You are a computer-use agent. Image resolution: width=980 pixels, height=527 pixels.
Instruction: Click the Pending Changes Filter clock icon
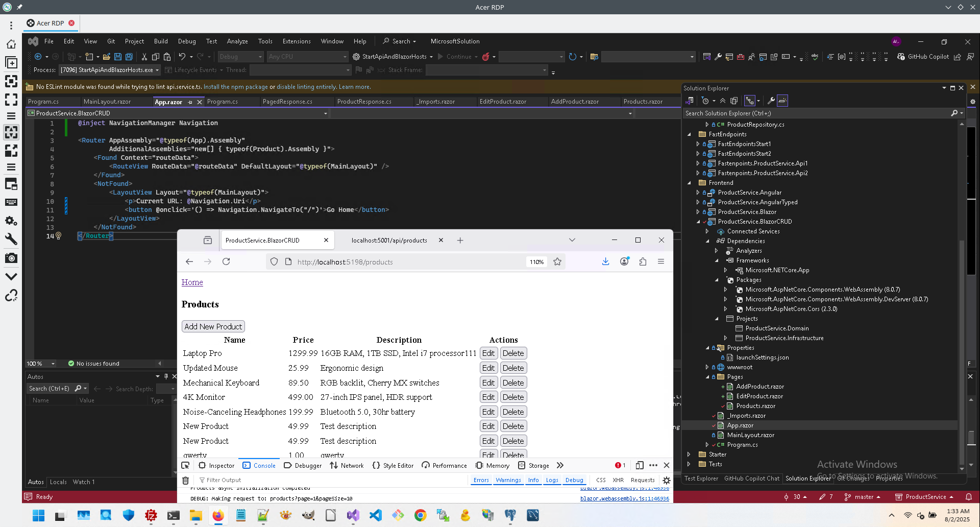(x=705, y=101)
